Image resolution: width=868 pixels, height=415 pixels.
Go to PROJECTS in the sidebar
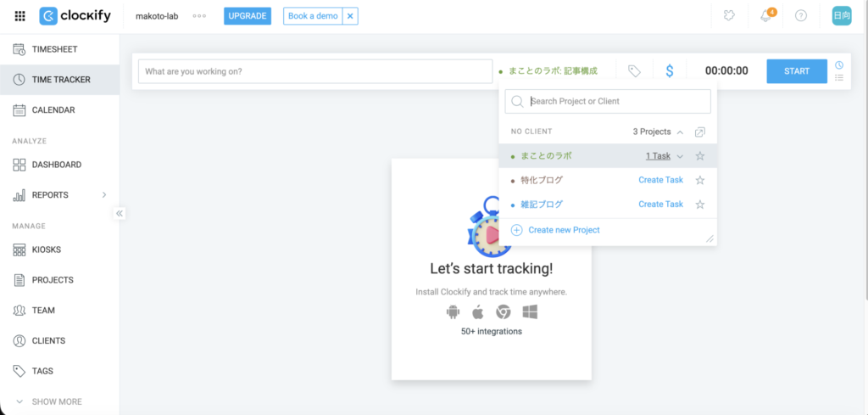point(53,280)
